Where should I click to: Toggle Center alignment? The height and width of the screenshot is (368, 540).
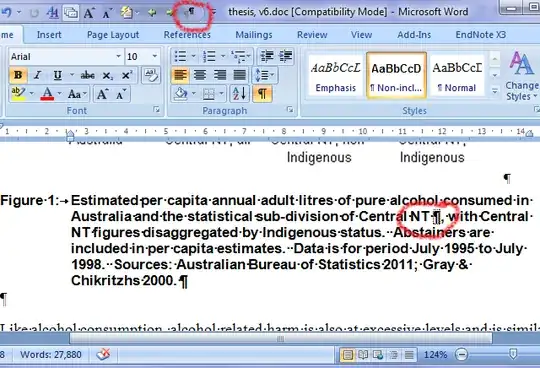pyautogui.click(x=200, y=75)
